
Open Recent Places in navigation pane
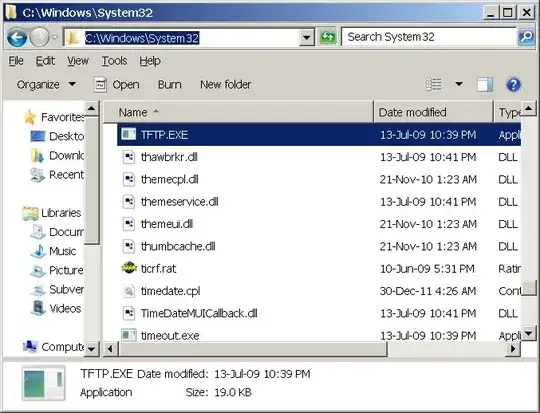(x=58, y=175)
